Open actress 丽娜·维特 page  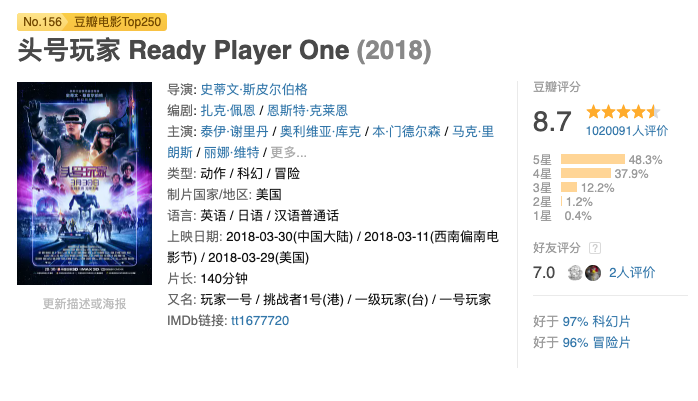point(231,152)
